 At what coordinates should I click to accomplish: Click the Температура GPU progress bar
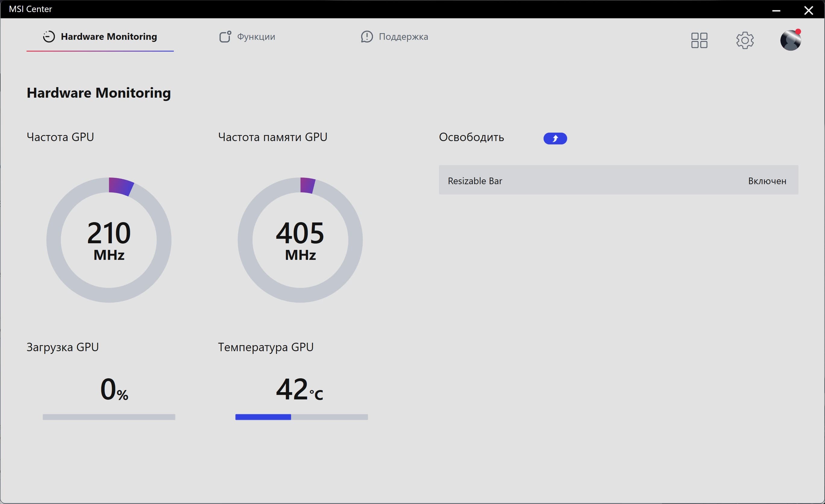[301, 417]
